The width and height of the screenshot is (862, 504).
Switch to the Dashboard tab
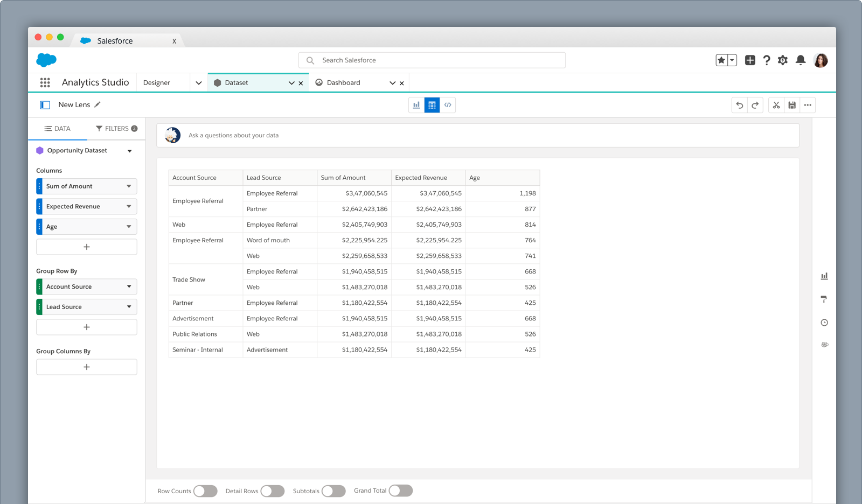pos(344,83)
